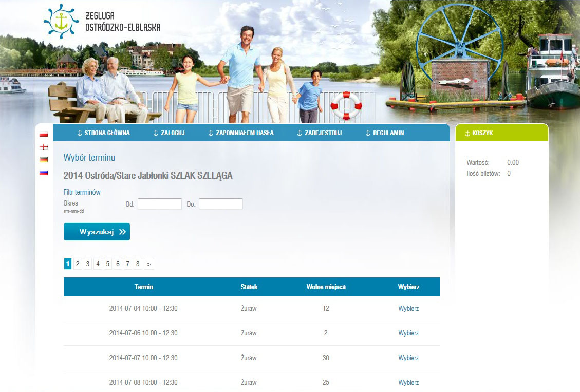Select the English flag icon
The width and height of the screenshot is (580, 392).
pos(44,146)
